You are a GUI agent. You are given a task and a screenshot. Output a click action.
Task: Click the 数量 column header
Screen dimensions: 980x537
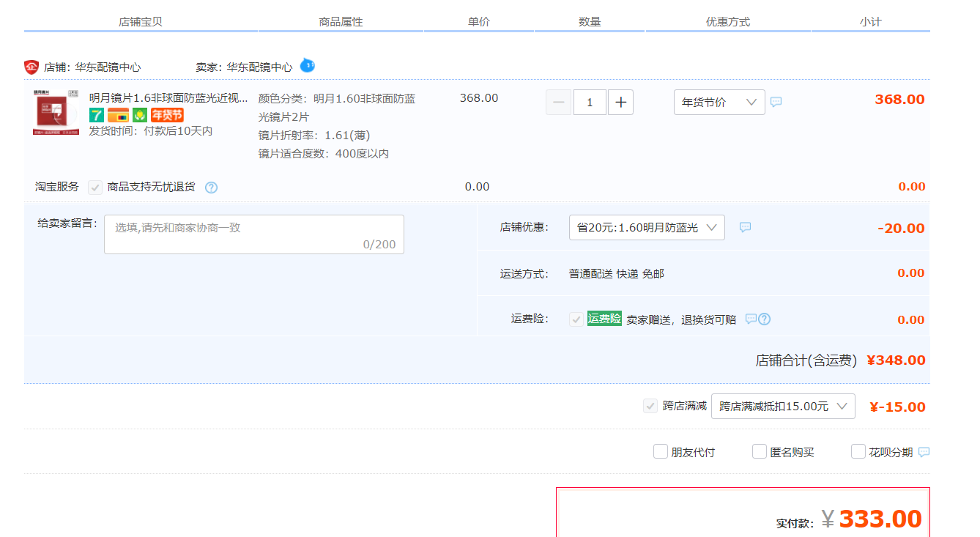pos(590,22)
